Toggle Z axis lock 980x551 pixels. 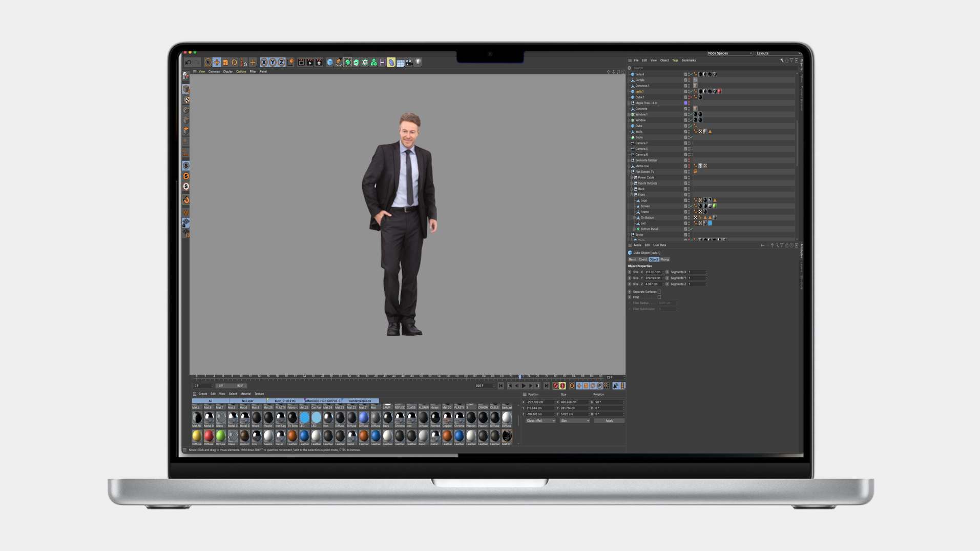click(x=281, y=63)
